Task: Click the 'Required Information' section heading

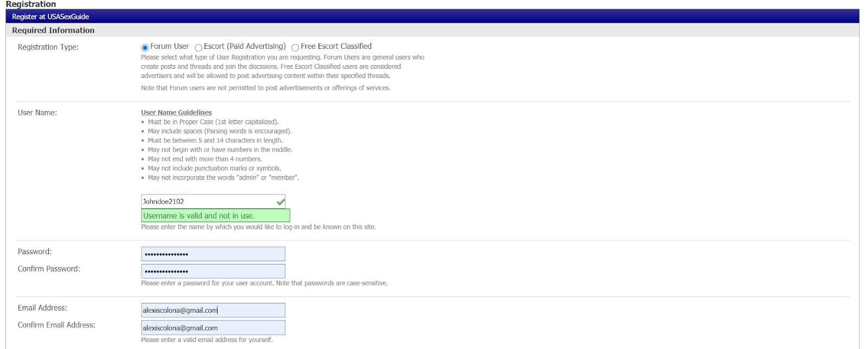Action: (53, 30)
